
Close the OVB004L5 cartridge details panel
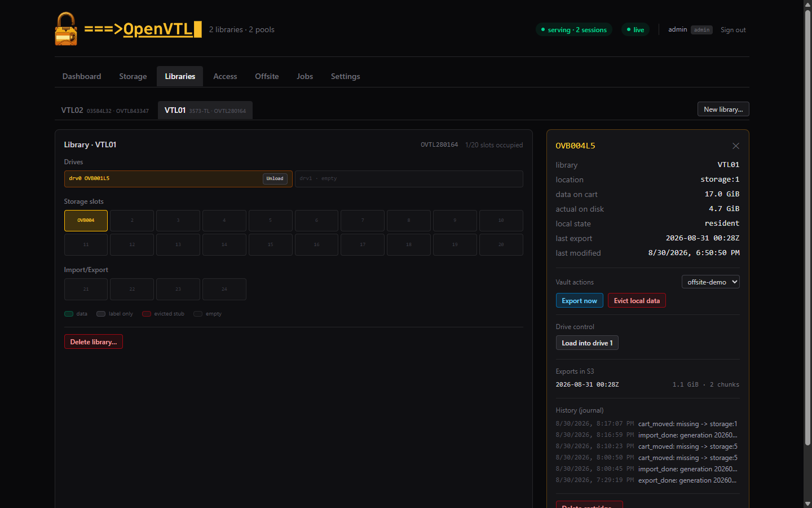(x=736, y=146)
